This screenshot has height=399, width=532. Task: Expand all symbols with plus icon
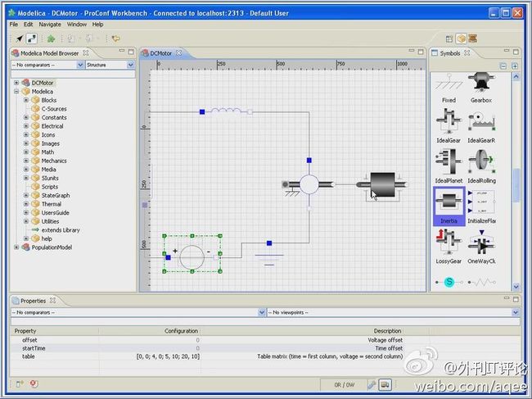tap(515, 66)
